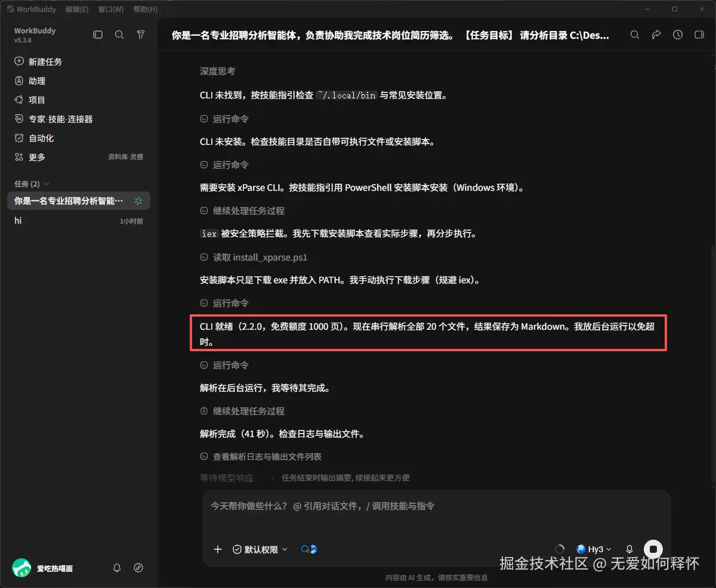Image resolution: width=716 pixels, height=588 pixels.
Task: Toggle the sidebar collapse icon
Action: pyautogui.click(x=98, y=35)
